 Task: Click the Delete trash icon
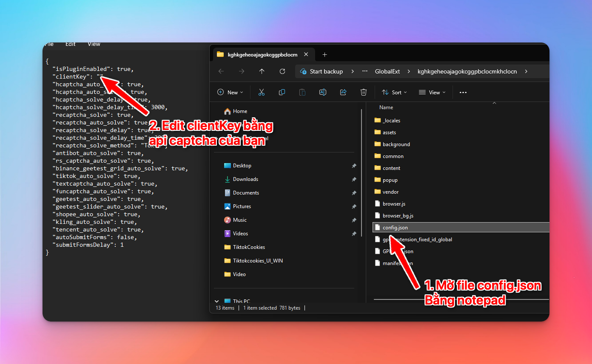point(364,92)
